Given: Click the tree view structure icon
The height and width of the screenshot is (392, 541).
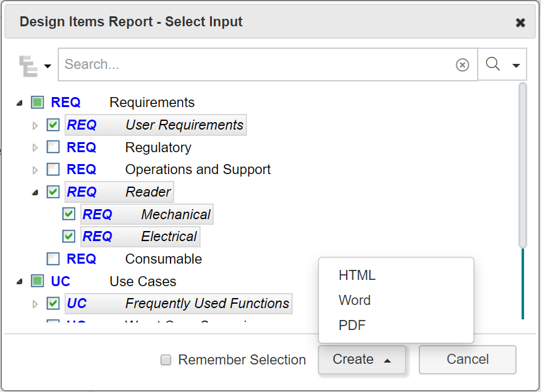Looking at the screenshot, I should (x=28, y=66).
